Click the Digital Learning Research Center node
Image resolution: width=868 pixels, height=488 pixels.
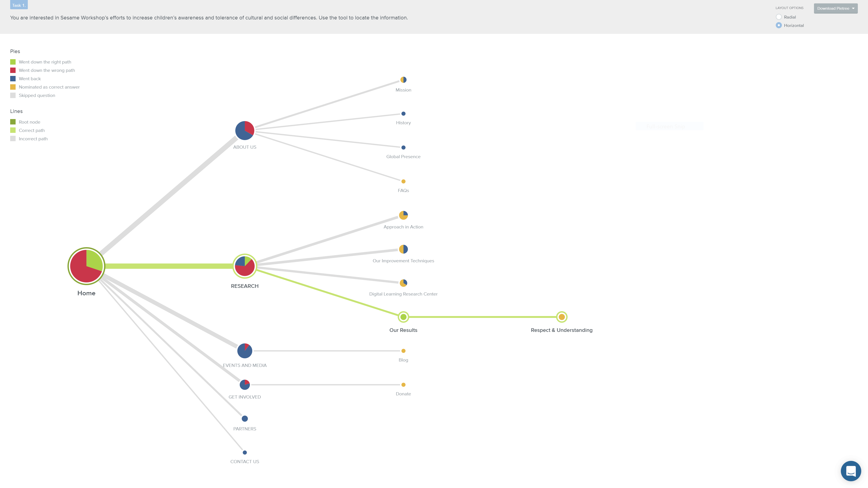(403, 283)
